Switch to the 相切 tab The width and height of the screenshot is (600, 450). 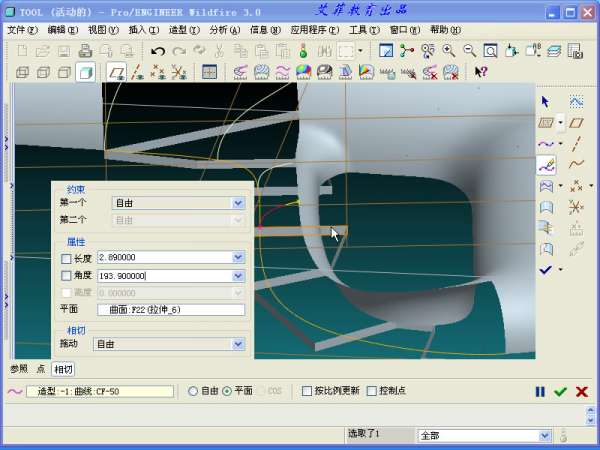pos(63,369)
